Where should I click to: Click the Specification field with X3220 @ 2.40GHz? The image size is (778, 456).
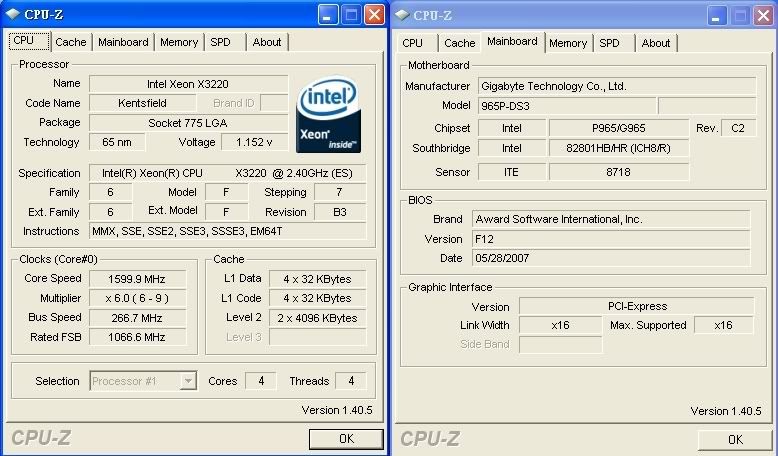pos(228,173)
